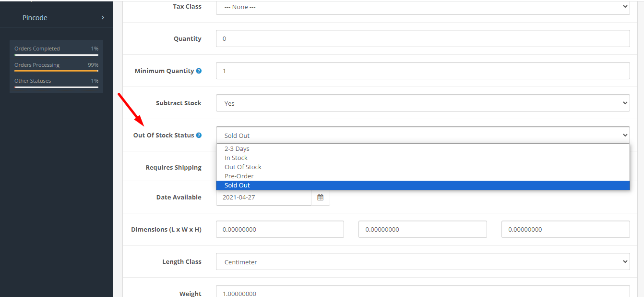This screenshot has height=297, width=644.
Task: Open the Date Available calendar picker
Action: 321,197
